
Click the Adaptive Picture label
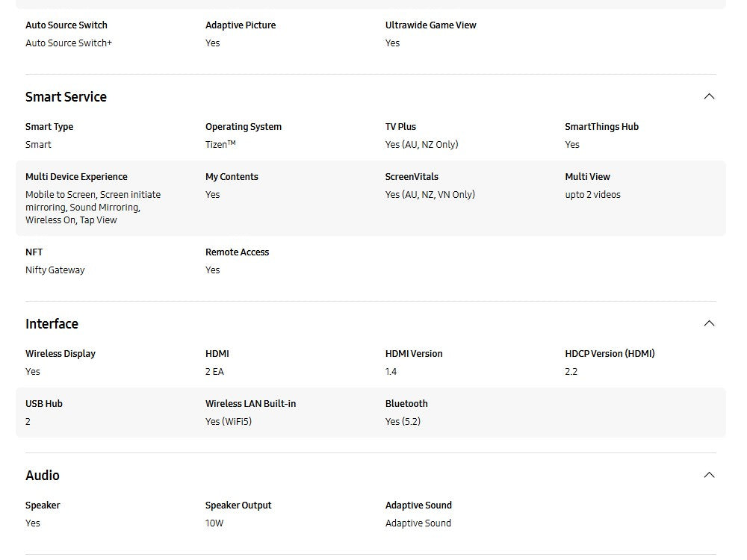tap(241, 25)
